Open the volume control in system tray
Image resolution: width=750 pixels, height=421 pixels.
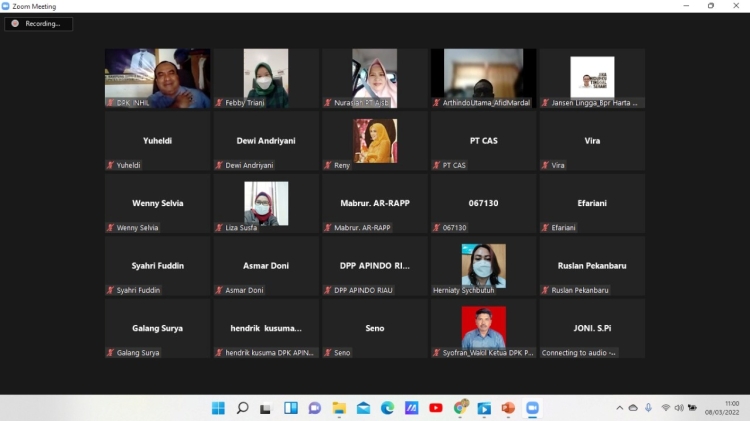pyautogui.click(x=679, y=408)
